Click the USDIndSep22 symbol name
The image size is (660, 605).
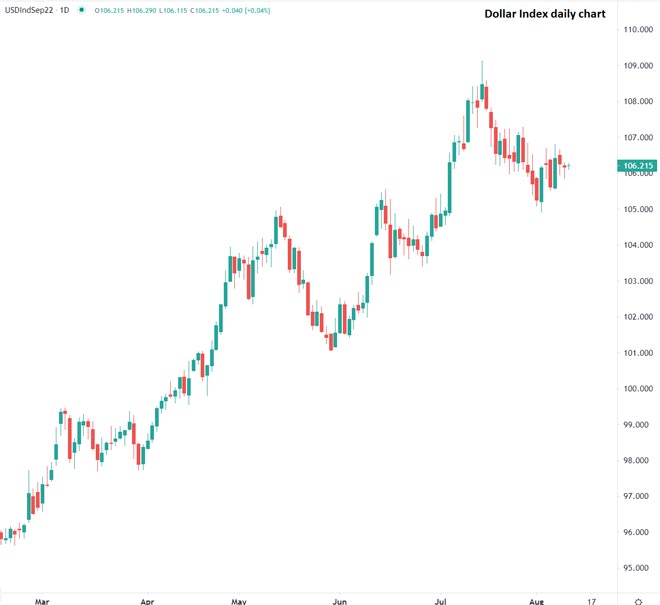[30, 11]
